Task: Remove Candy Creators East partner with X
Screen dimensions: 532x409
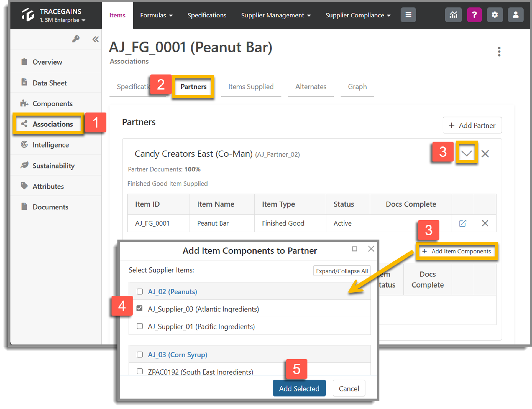Action: tap(485, 154)
